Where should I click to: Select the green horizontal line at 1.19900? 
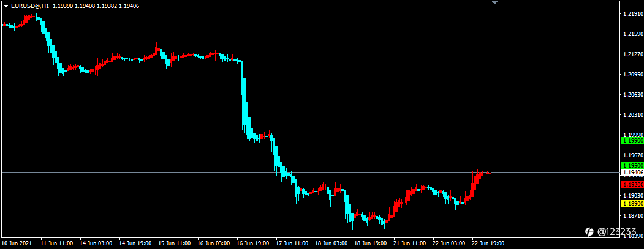click(310, 141)
